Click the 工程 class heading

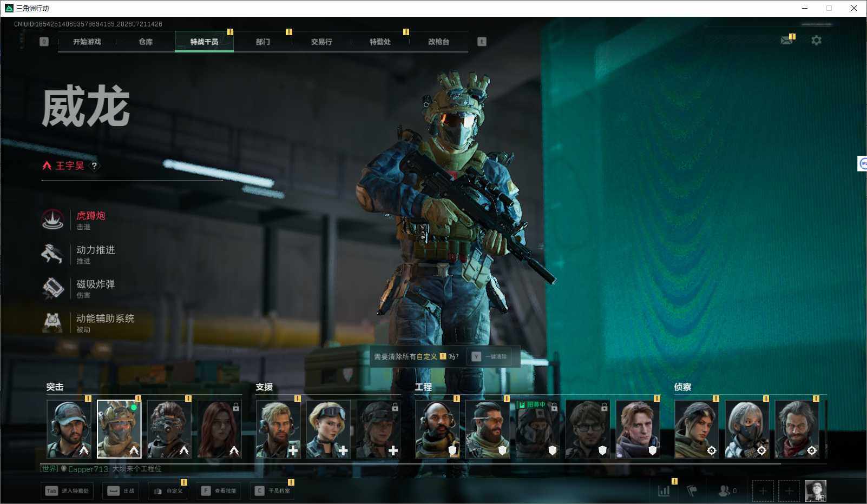click(x=423, y=387)
